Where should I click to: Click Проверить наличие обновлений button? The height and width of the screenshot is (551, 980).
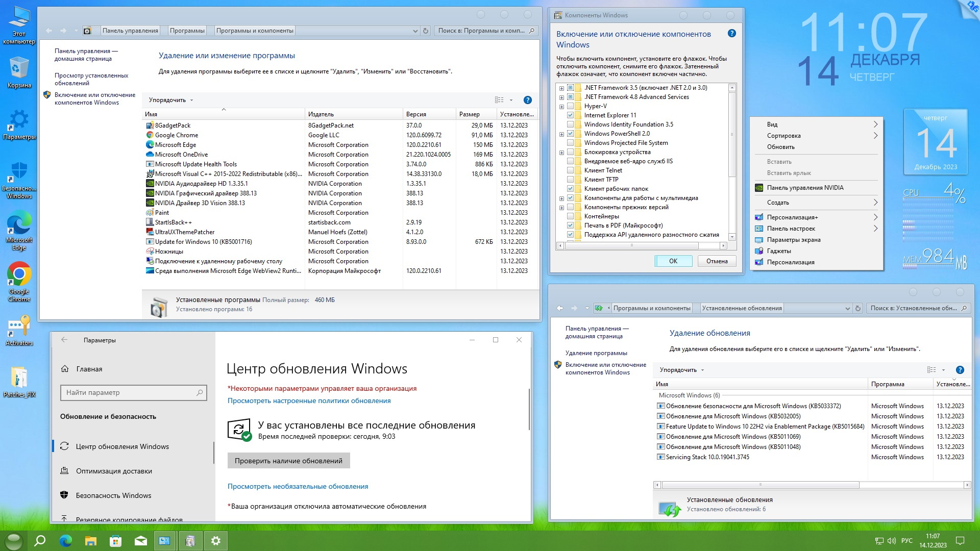(x=288, y=461)
